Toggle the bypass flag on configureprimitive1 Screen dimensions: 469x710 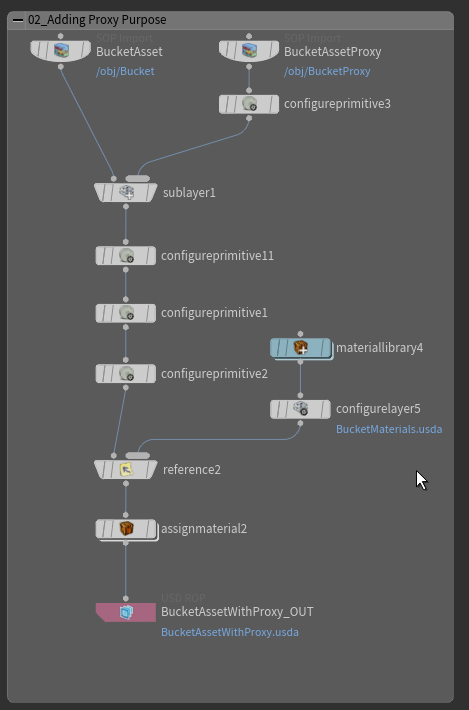[101, 313]
